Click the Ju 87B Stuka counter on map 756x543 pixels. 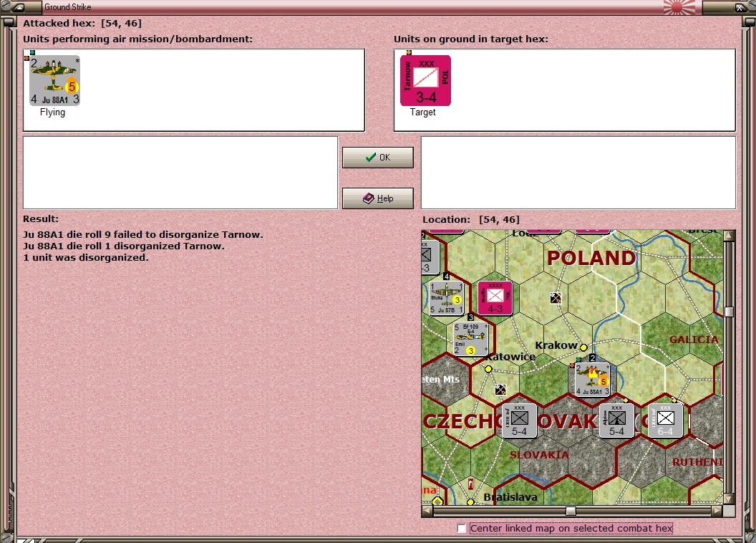(x=447, y=298)
